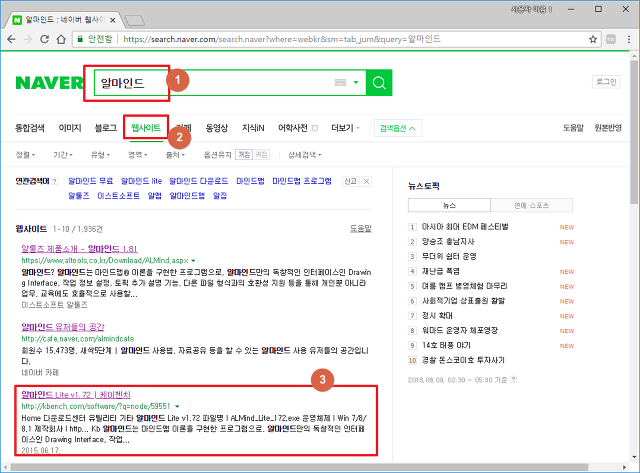Expand the 더보기 more menu
640x473 pixels.
(345, 128)
